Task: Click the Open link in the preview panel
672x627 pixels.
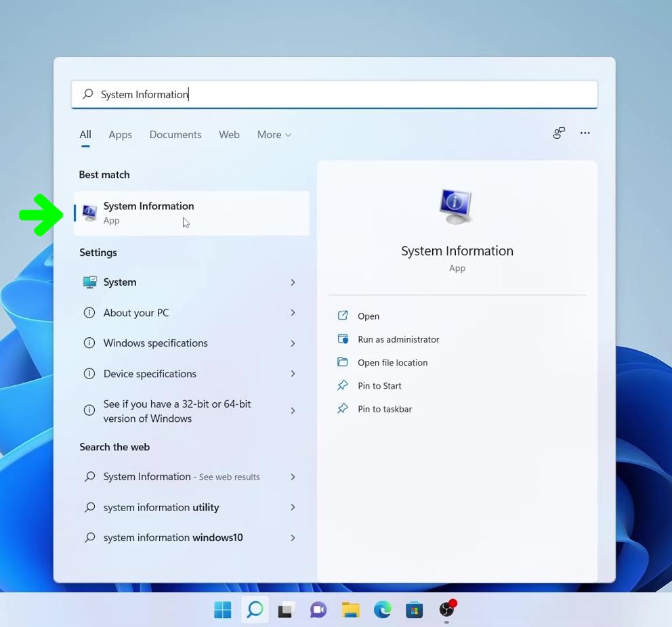Action: [369, 316]
